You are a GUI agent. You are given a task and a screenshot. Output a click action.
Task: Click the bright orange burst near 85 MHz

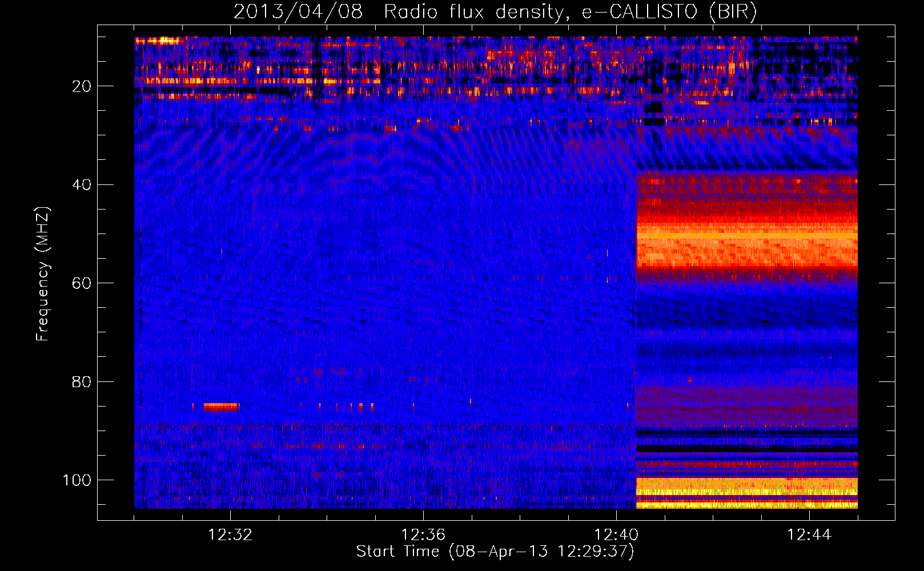pyautogui.click(x=220, y=407)
